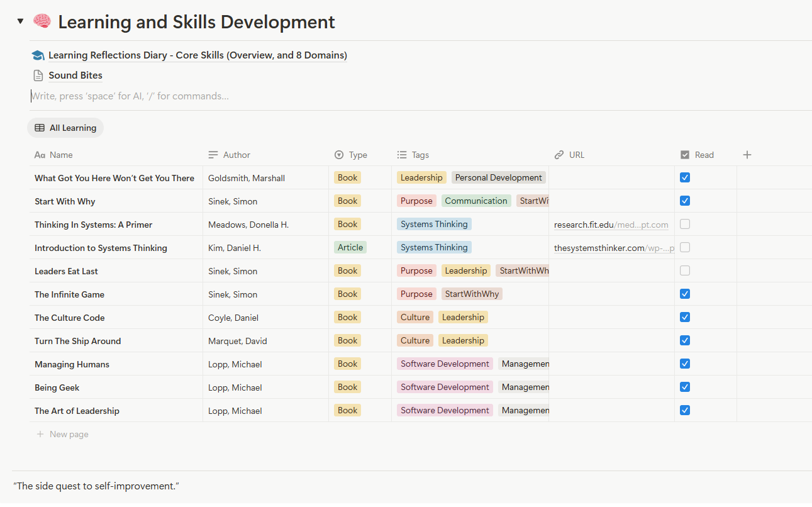This screenshot has height=507, width=812.
Task: Open the Author column header
Action: tap(236, 155)
